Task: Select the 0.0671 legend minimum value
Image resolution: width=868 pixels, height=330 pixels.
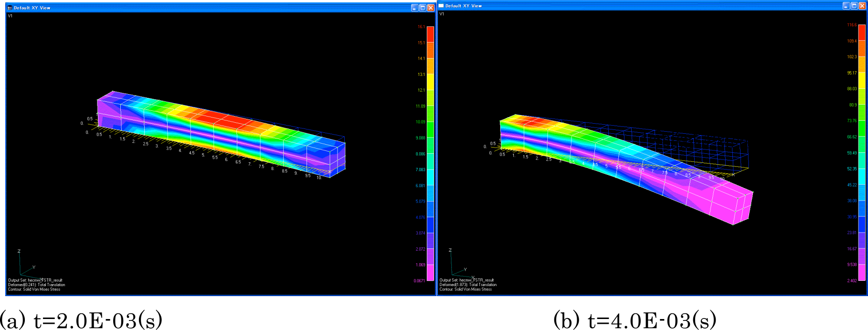Action: (x=419, y=281)
